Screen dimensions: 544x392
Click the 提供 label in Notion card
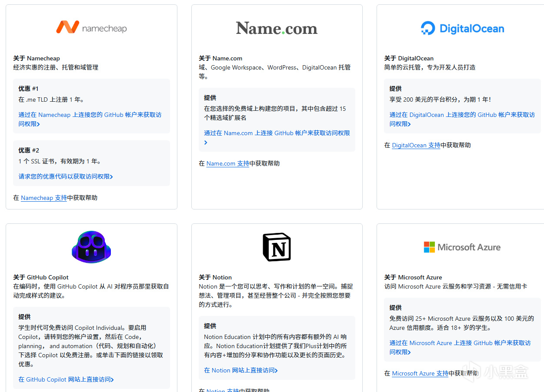pyautogui.click(x=210, y=326)
